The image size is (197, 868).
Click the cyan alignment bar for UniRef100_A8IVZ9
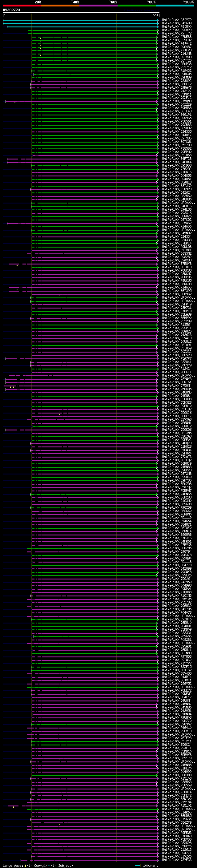(x=81, y=20)
